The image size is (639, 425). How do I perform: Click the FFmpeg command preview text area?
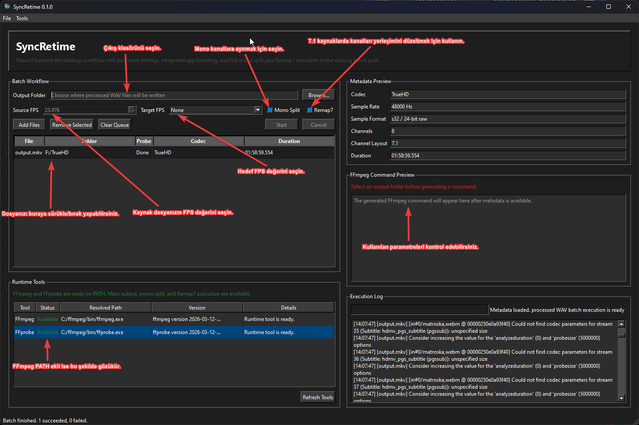coord(488,238)
